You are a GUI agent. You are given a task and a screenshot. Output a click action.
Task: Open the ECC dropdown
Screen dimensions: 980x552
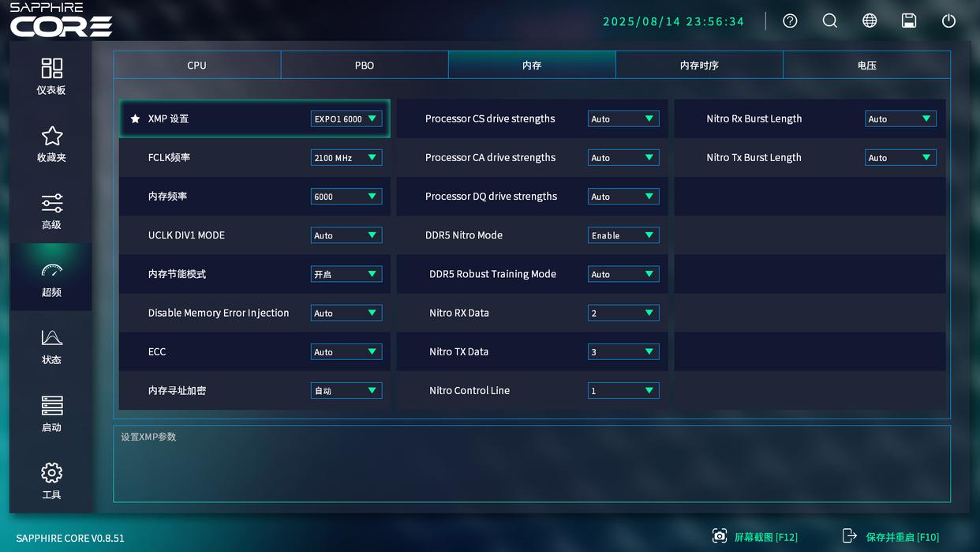click(346, 351)
